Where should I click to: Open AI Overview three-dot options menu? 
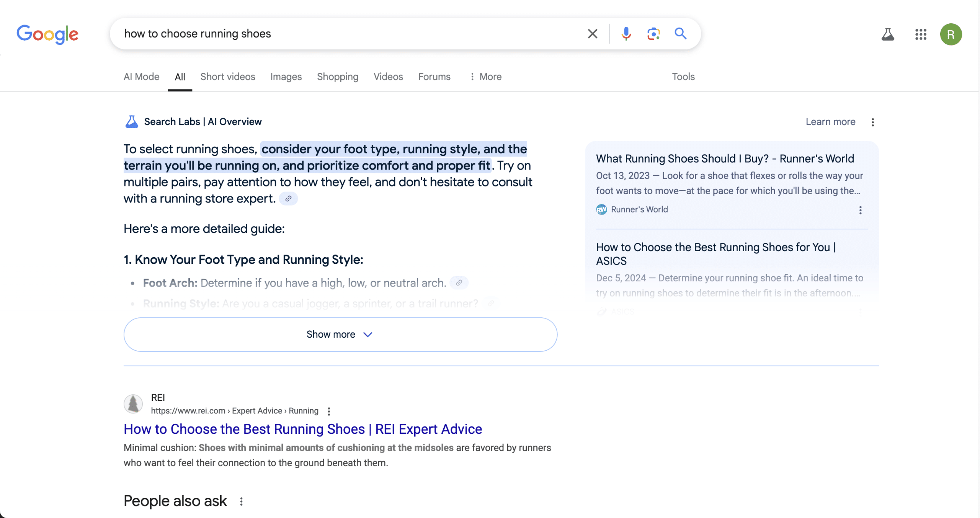tap(872, 122)
